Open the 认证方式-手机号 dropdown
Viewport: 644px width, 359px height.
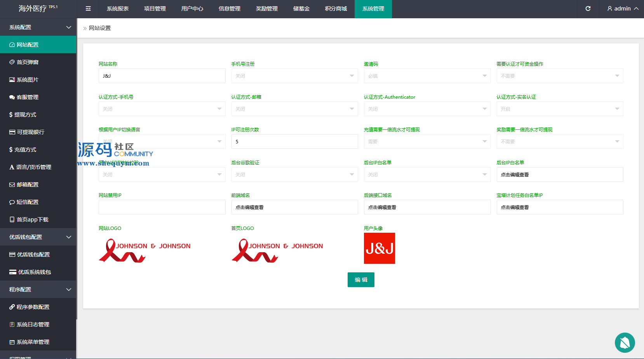tap(162, 109)
